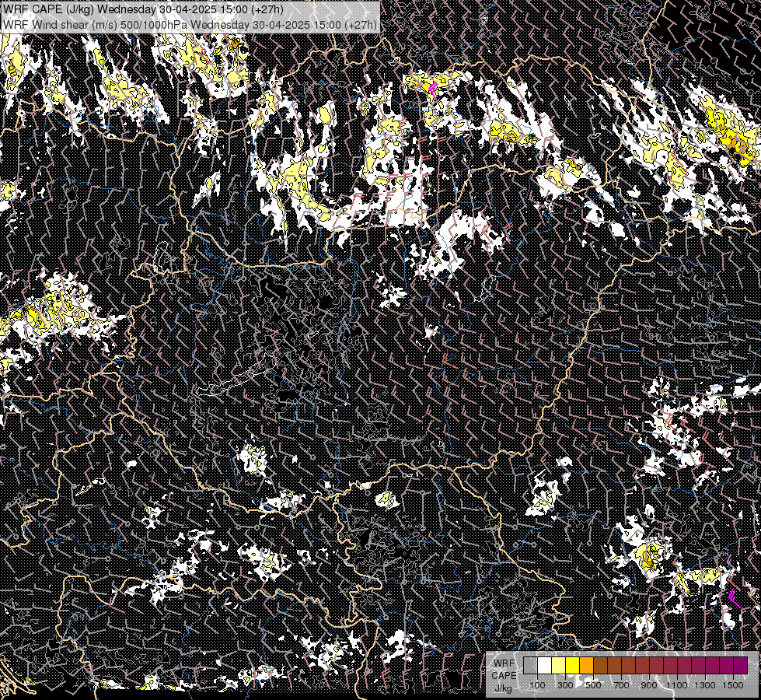
Task: Select the bright yellow legend swatch after 300
Action: point(572,665)
